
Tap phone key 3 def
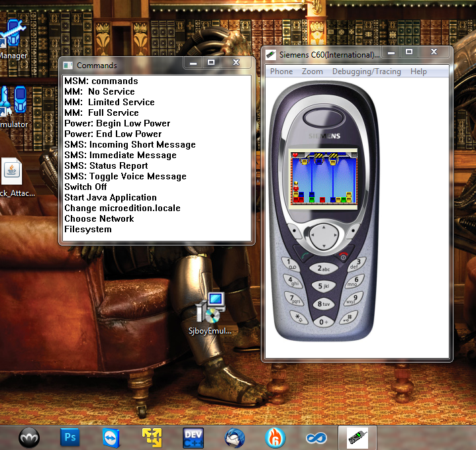click(x=356, y=264)
